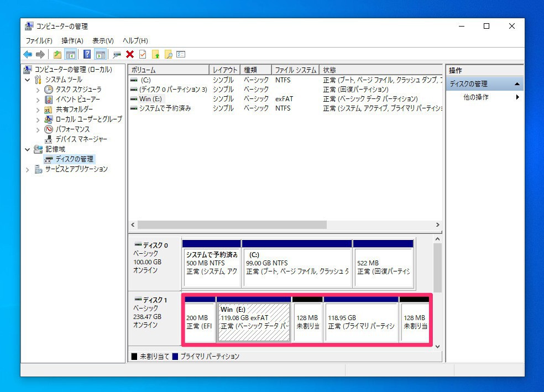This screenshot has height=392, width=544.
Task: Expand the タスク スケジューラ tree node
Action: pos(38,90)
